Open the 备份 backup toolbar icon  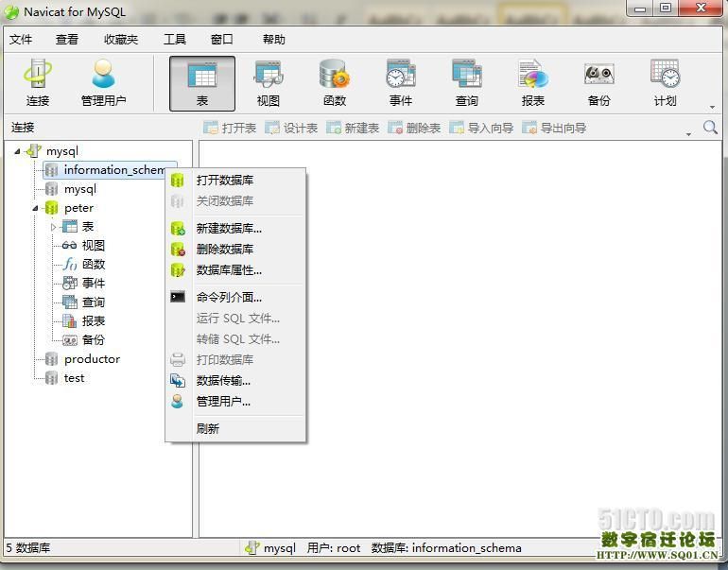tap(598, 83)
